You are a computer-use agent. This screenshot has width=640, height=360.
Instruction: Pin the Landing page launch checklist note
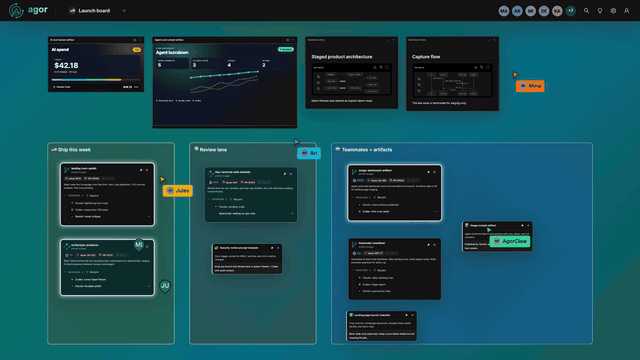tap(407, 315)
